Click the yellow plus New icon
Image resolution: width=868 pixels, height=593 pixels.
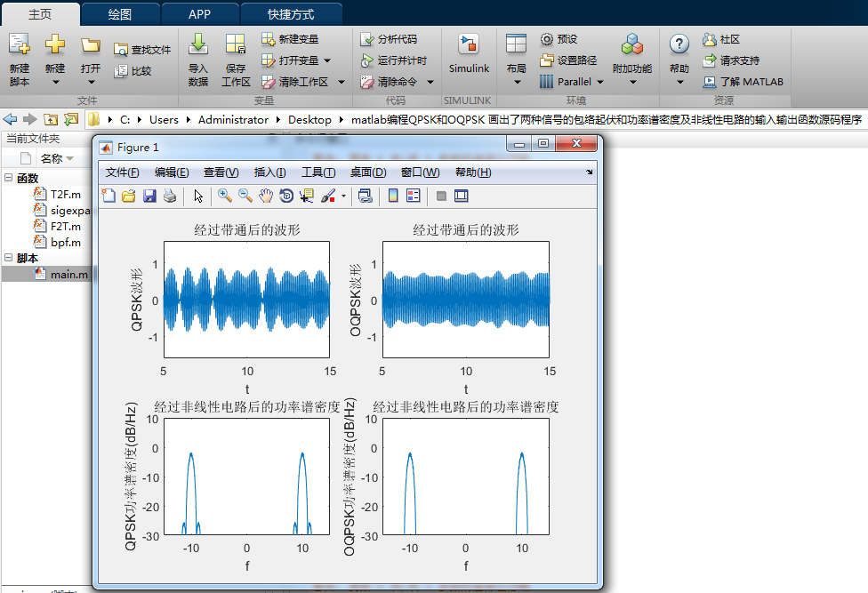[55, 44]
